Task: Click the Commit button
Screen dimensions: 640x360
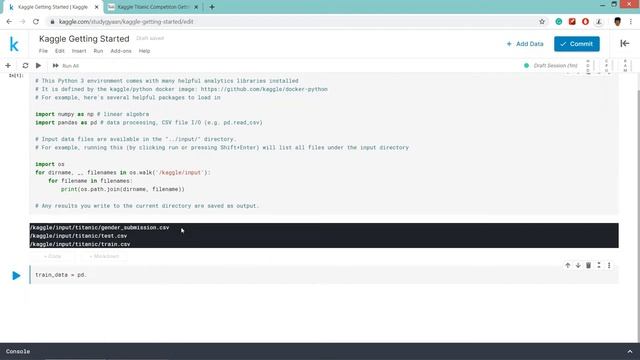Action: 577,44
